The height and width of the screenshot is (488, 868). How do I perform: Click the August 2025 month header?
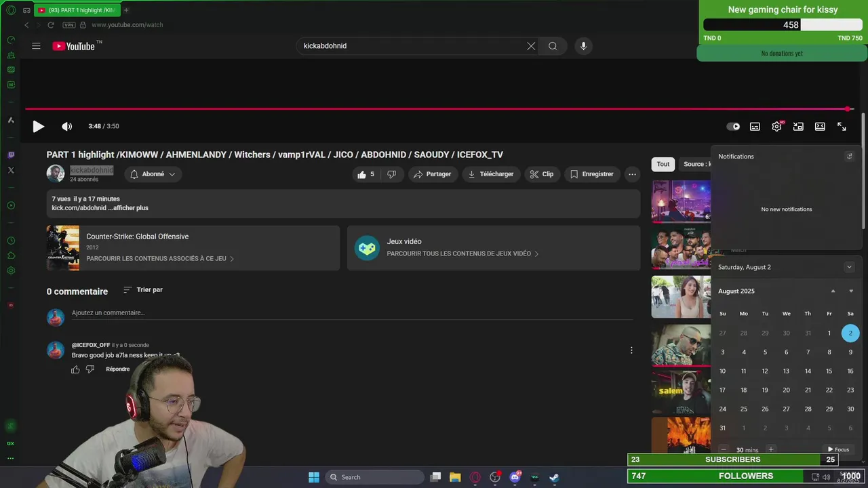click(x=736, y=291)
